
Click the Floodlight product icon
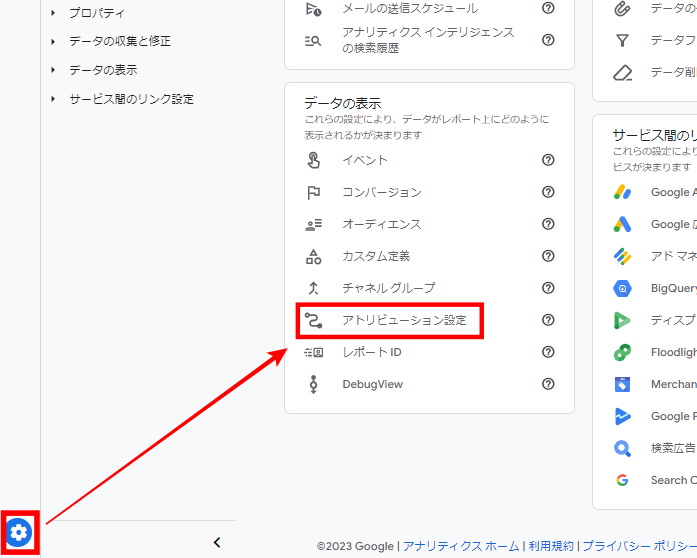point(623,352)
